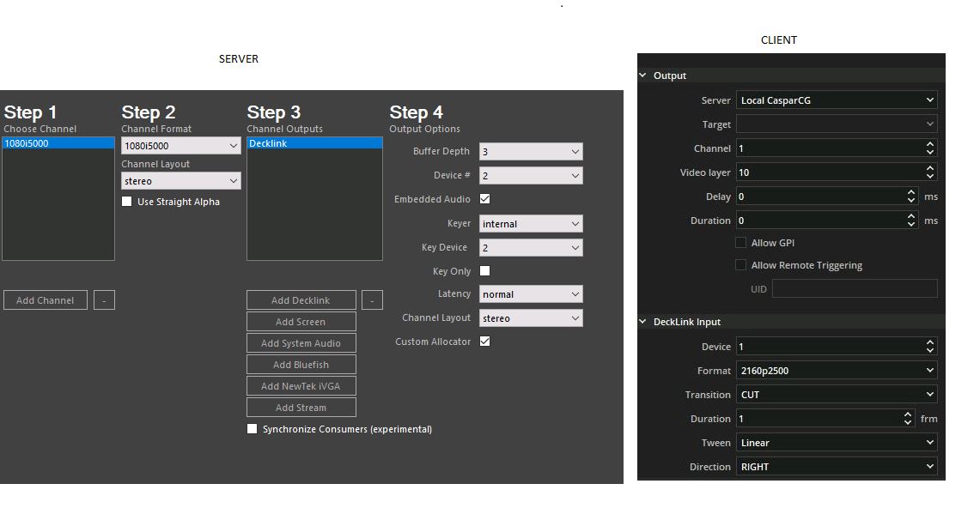Viewport: 980px width, 508px height.
Task: Select the 1080i5000 channel in Step 1 list
Action: pos(58,143)
